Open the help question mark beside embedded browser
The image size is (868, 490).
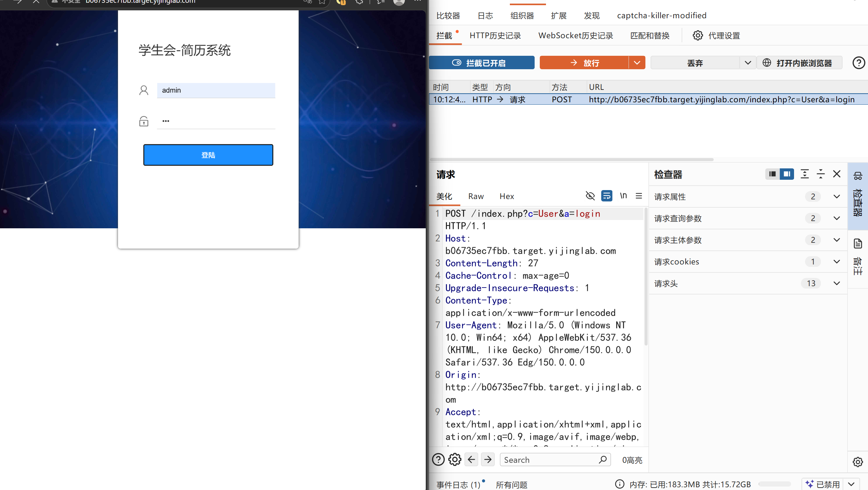point(858,63)
